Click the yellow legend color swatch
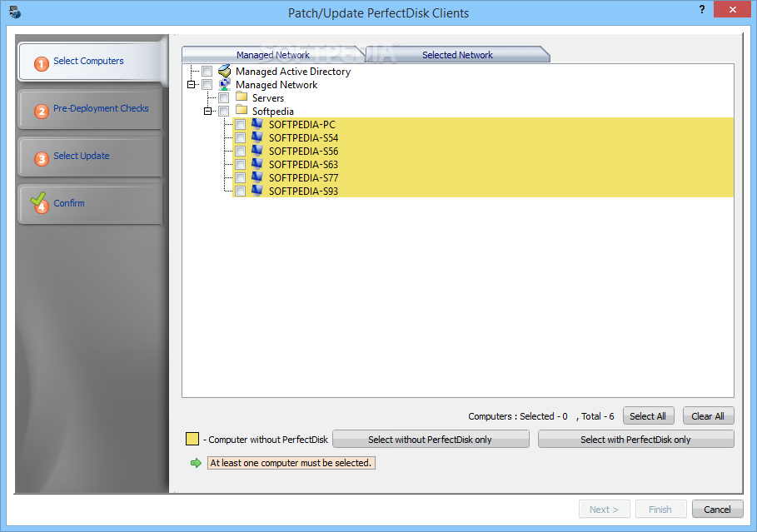Viewport: 757px width, 532px height. tap(192, 439)
